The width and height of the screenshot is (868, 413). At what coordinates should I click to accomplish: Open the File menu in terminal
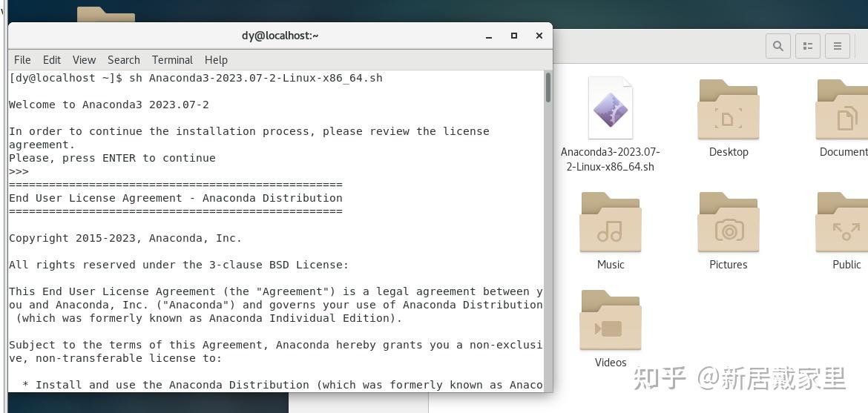[x=22, y=60]
